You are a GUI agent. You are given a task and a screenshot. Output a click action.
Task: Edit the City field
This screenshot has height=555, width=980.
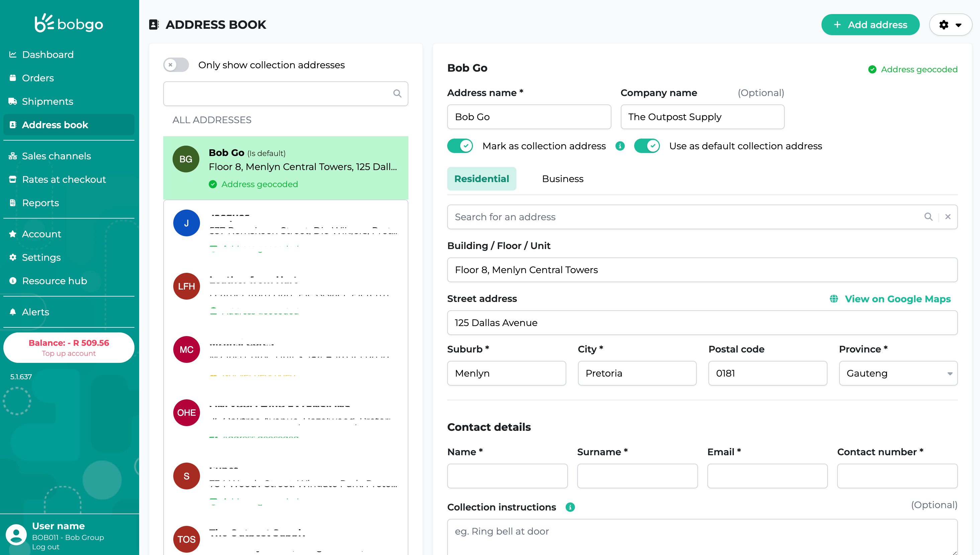coord(637,373)
